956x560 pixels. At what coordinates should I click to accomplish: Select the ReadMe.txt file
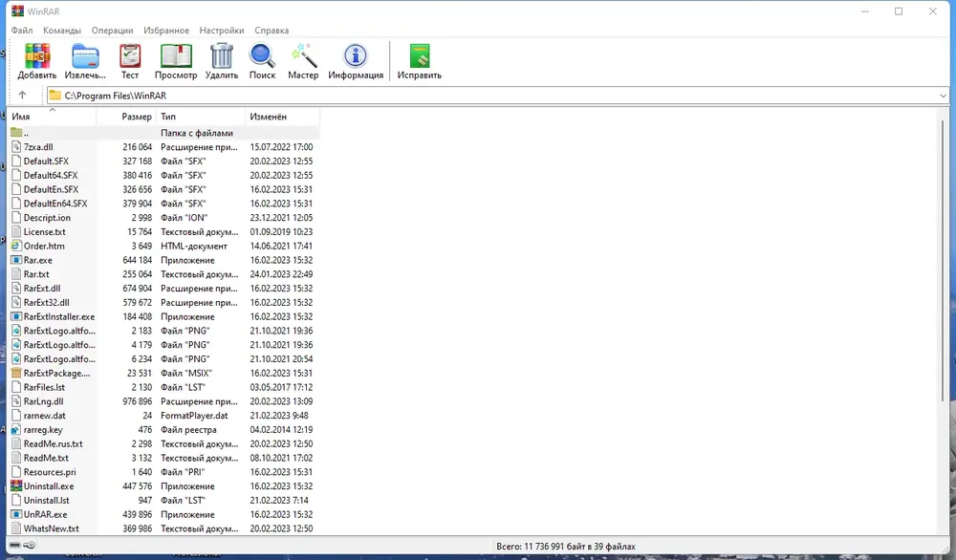click(46, 458)
